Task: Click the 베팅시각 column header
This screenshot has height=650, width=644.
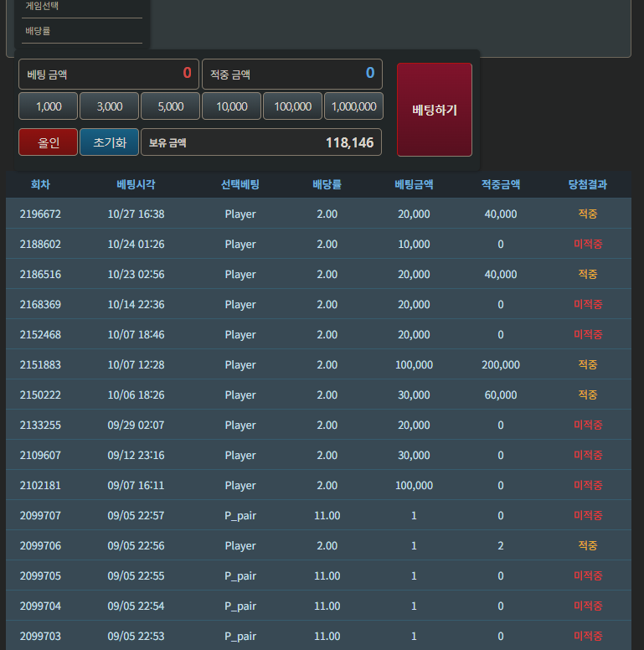Action: point(136,184)
